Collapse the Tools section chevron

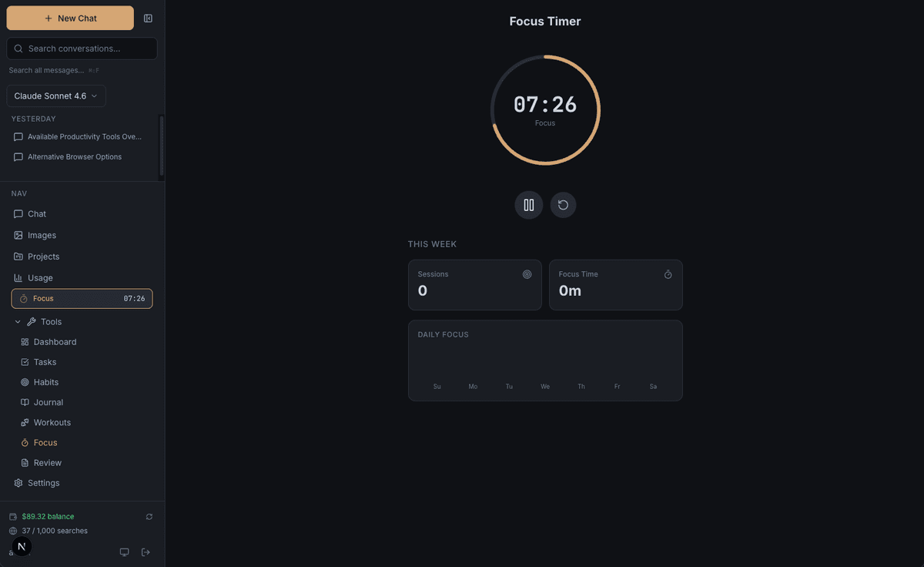click(x=17, y=321)
